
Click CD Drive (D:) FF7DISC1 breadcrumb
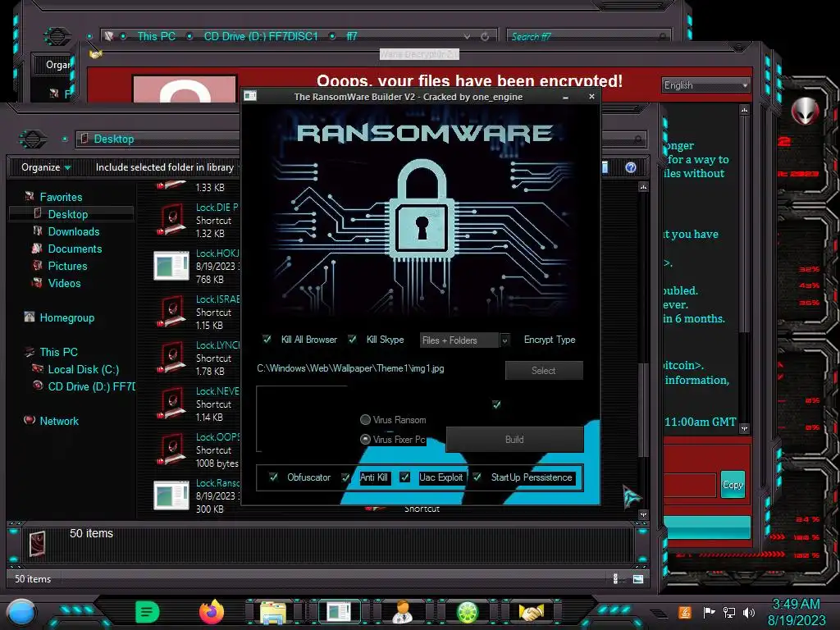pos(261,36)
